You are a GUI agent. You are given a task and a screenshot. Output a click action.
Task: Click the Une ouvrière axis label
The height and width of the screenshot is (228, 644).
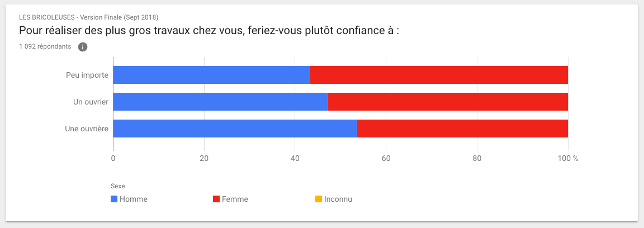[87, 129]
